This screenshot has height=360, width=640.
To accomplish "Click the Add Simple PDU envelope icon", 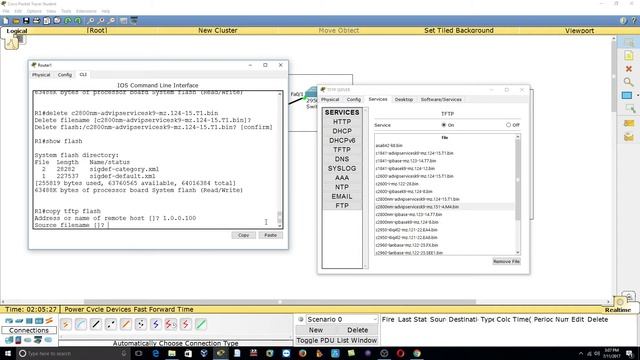I will [x=629, y=123].
